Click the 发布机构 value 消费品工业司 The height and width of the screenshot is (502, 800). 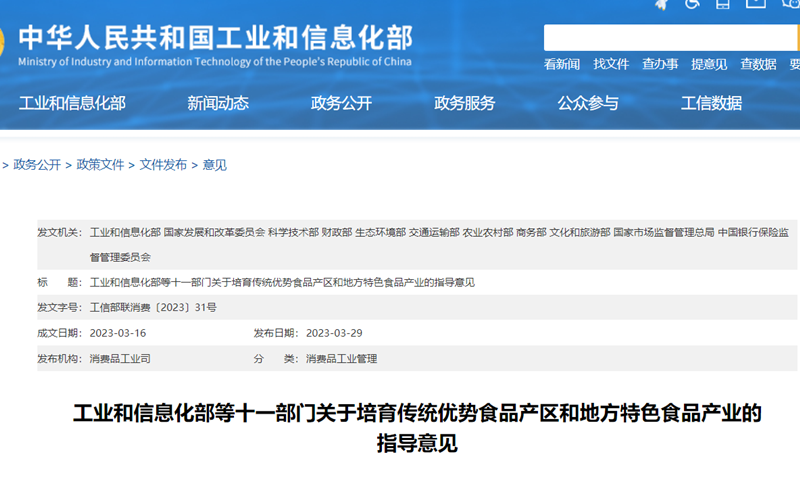tap(120, 359)
